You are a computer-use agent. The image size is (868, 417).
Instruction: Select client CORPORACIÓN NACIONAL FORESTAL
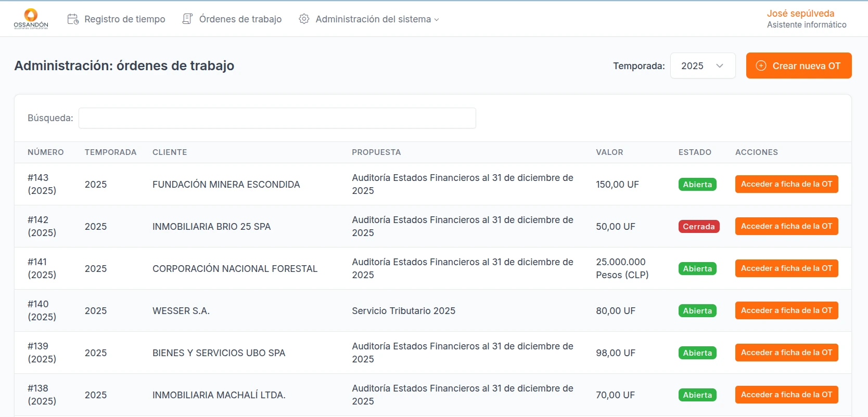pos(235,269)
